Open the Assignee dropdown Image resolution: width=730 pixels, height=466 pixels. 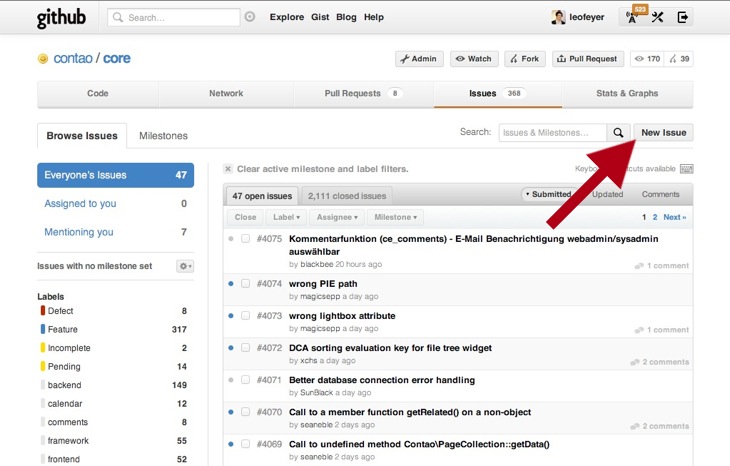pyautogui.click(x=337, y=217)
